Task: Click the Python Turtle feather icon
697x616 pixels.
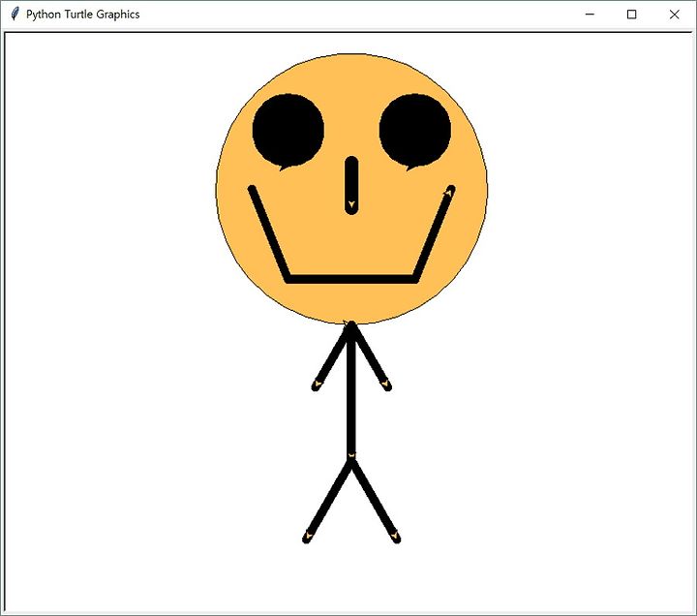Action: pyautogui.click(x=15, y=14)
